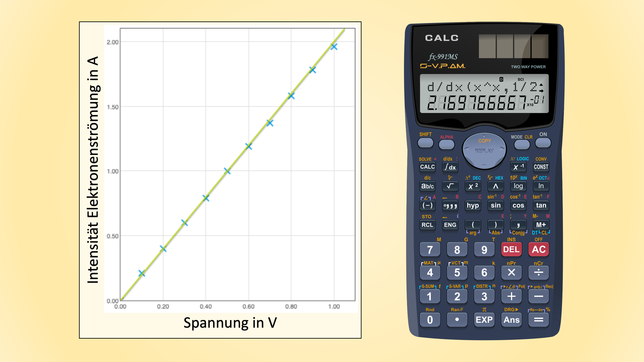This screenshot has height=362, width=644.
Task: Click the hyp key
Action: (x=473, y=205)
